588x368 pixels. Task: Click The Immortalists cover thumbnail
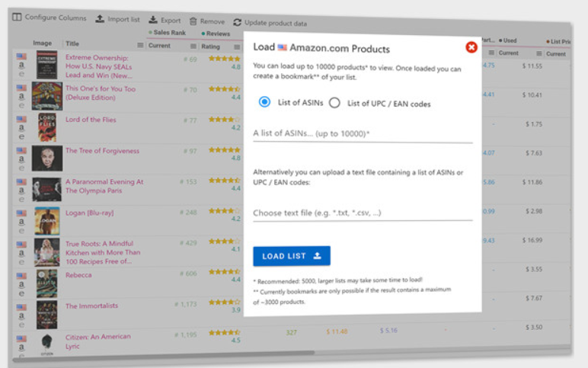click(x=47, y=315)
